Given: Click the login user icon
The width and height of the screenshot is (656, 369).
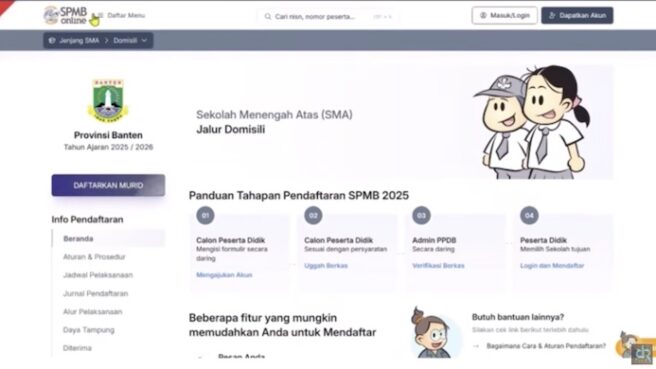Looking at the screenshot, I should [483, 15].
